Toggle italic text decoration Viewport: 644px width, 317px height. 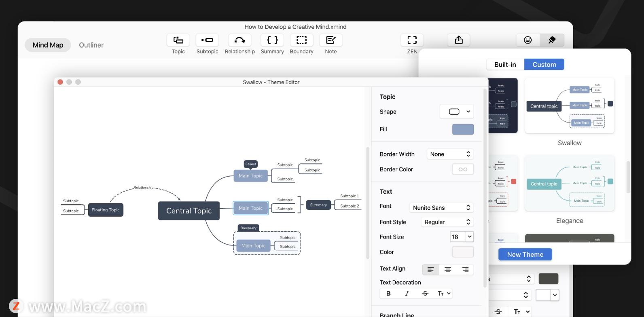tap(407, 294)
